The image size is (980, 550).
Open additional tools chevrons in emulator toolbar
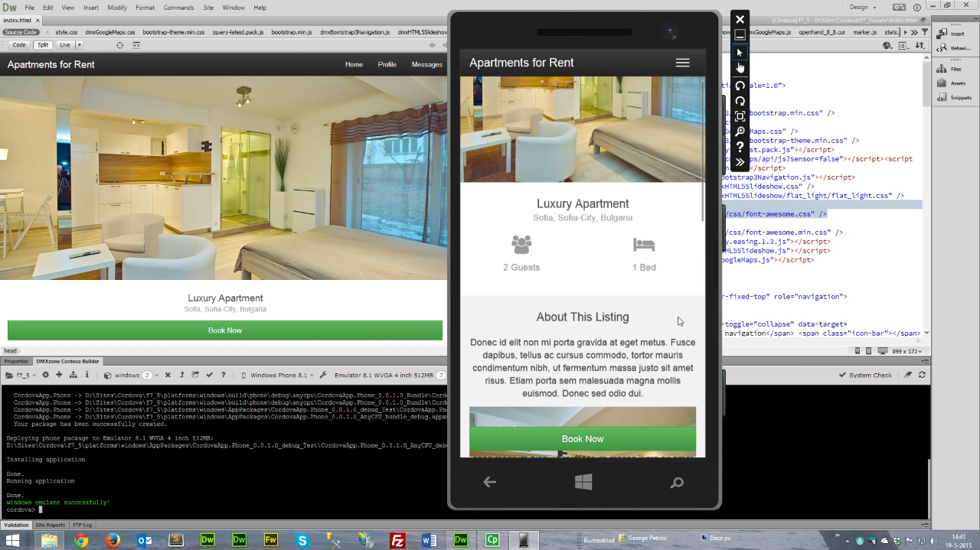740,162
